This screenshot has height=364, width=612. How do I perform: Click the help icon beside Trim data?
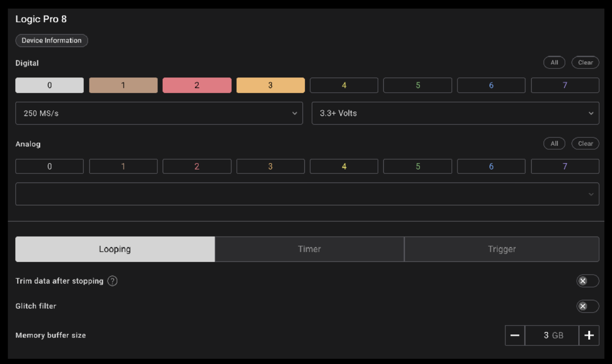(x=112, y=281)
